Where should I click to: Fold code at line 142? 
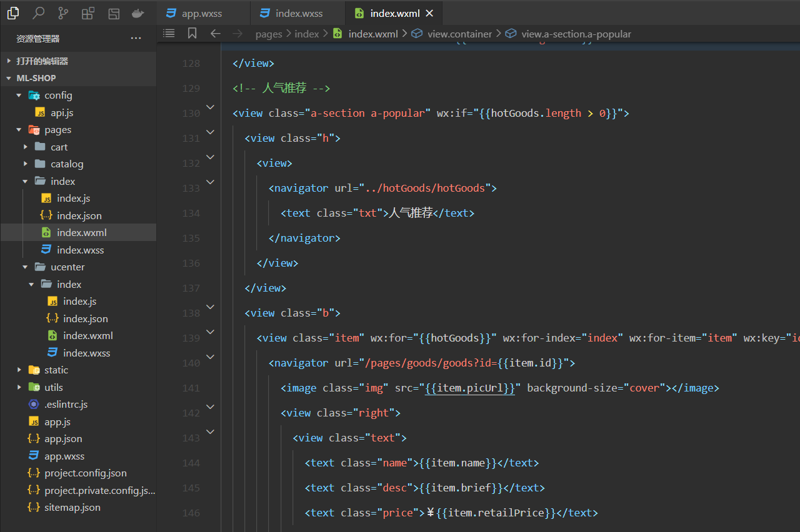211,407
